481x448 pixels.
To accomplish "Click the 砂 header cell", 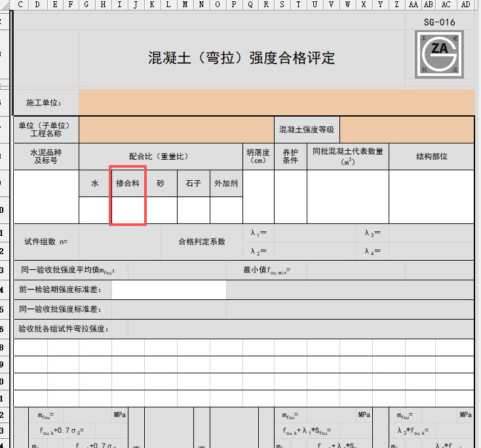I will click(x=161, y=183).
